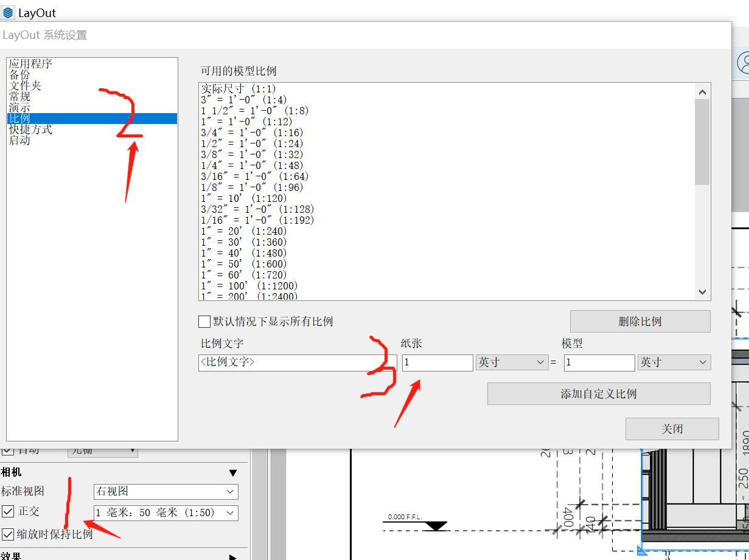Open the 纸张 unit dropdown showing 英寸
Screen dimensions: 749x560
click(512, 362)
